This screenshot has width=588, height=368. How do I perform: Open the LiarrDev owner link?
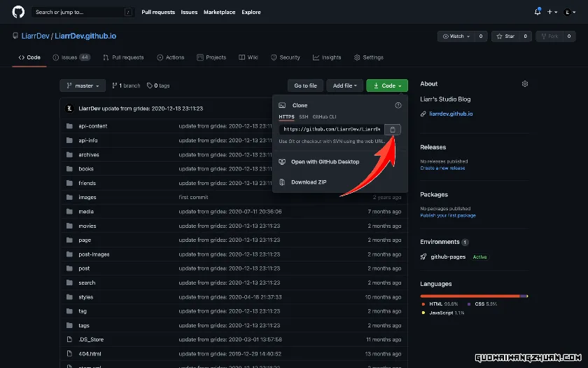point(35,36)
